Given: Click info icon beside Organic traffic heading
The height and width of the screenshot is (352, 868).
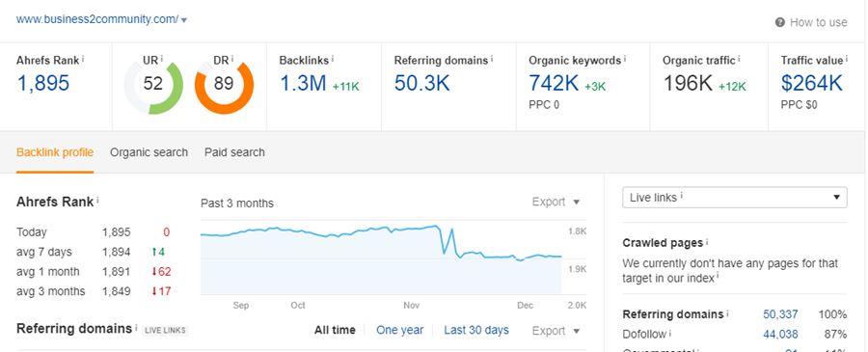Looking at the screenshot, I should click(739, 59).
